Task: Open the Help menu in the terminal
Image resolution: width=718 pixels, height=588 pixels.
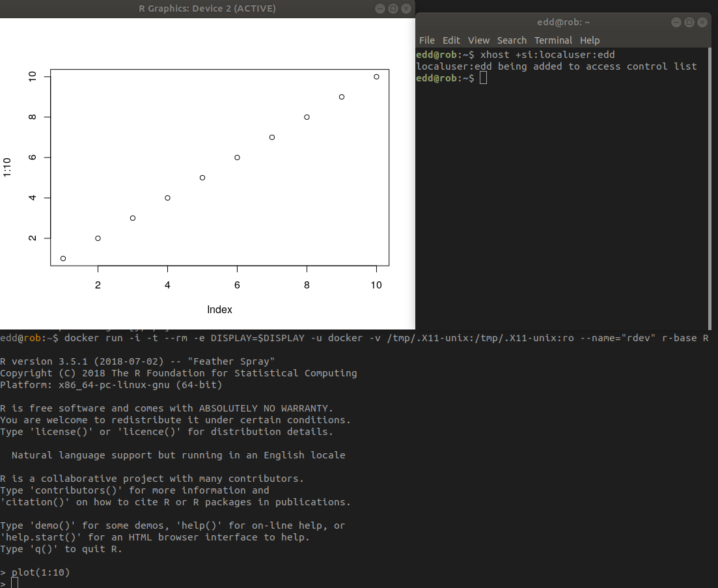Action: [589, 40]
